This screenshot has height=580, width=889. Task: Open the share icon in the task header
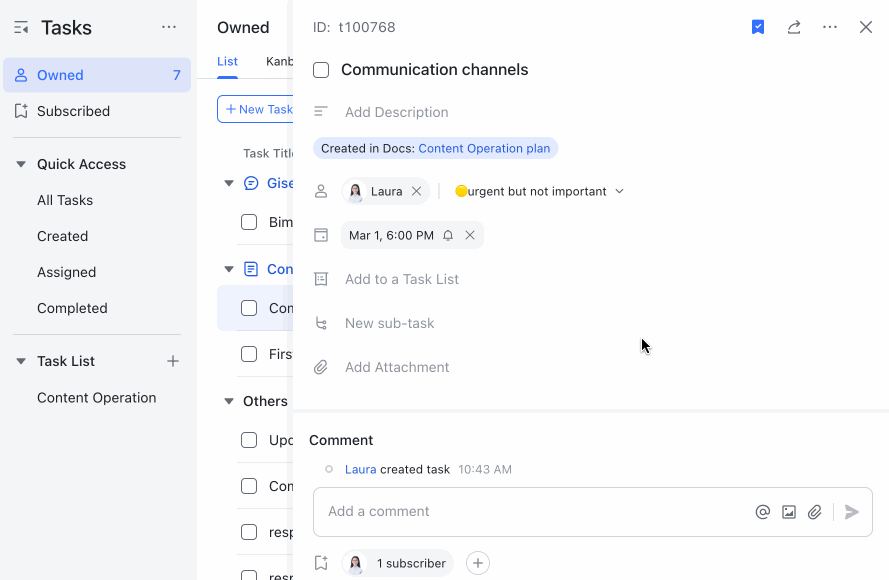point(793,27)
